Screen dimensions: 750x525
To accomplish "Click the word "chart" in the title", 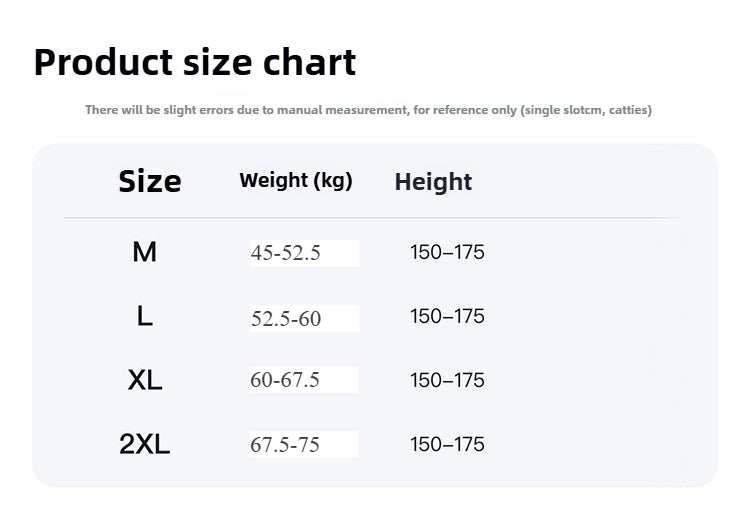I will [x=310, y=62].
